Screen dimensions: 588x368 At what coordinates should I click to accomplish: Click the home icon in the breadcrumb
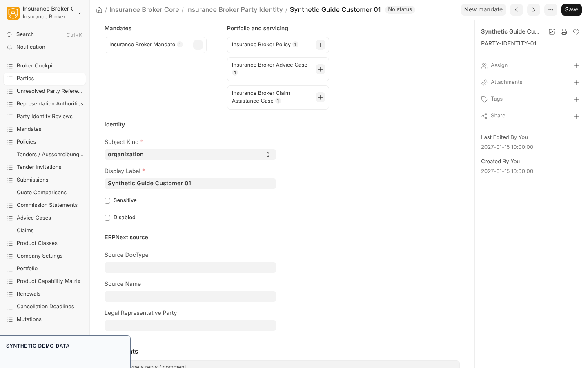click(x=99, y=10)
